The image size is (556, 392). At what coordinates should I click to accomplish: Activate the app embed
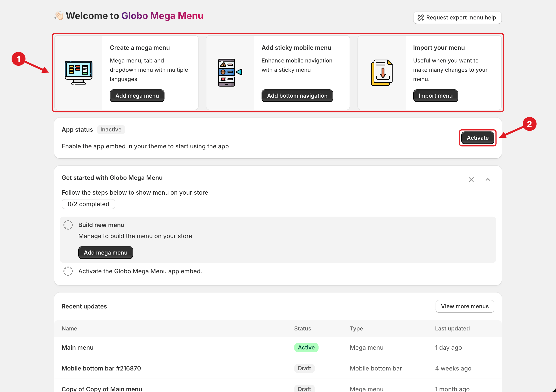click(477, 138)
